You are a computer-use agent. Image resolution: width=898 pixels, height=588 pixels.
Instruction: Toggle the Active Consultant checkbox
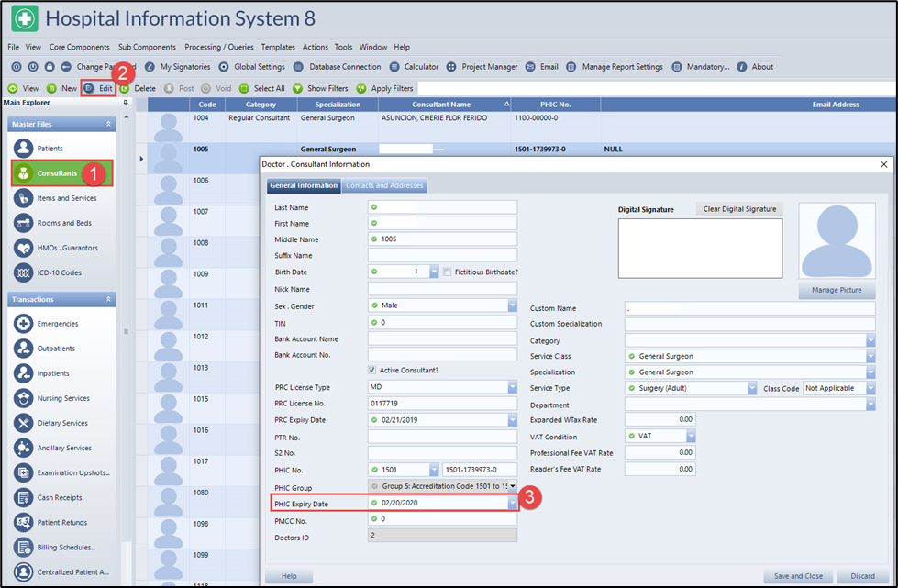[x=372, y=370]
